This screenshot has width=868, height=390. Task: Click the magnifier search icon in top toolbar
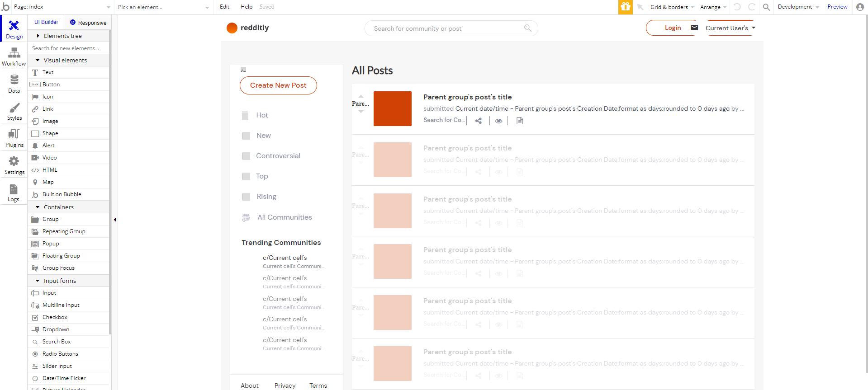point(766,7)
